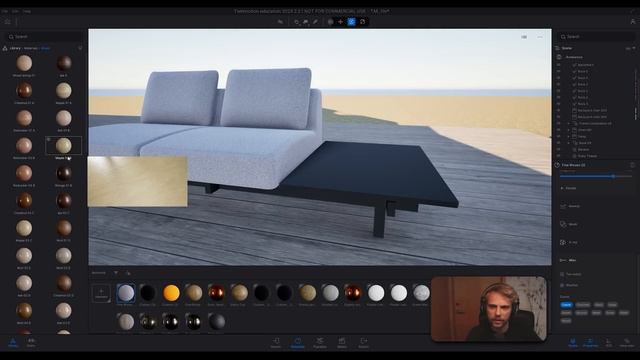The width and height of the screenshot is (640, 360).
Task: Open the user account icon in the top-right header
Action: [633, 22]
